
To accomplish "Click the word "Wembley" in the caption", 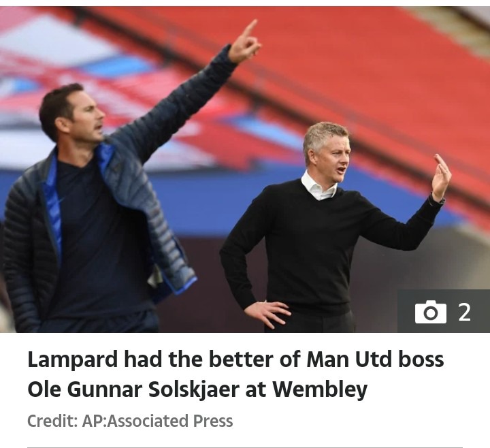I will click(x=320, y=389).
